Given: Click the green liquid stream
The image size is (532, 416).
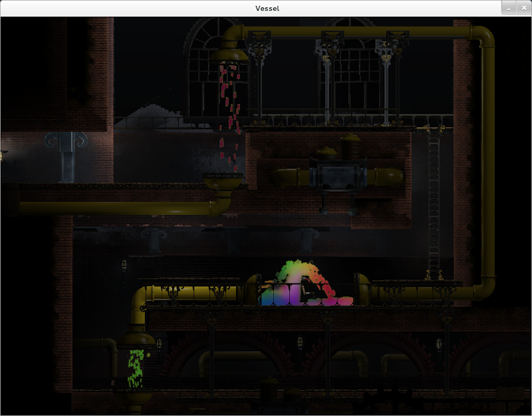Looking at the screenshot, I should (136, 369).
